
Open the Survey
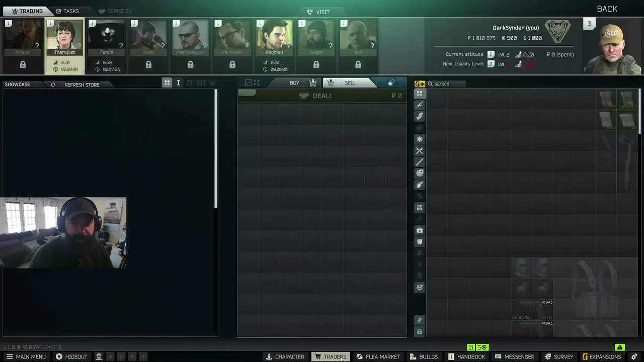[558, 356]
